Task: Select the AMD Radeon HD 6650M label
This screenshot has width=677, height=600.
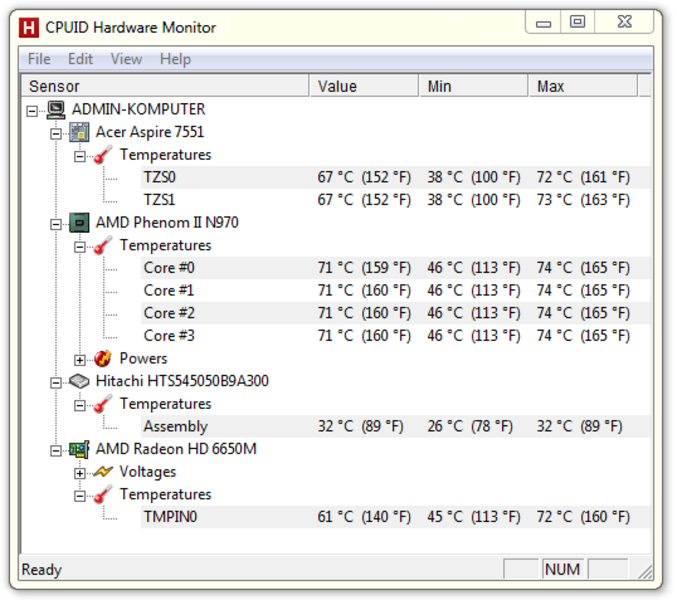Action: tap(176, 449)
